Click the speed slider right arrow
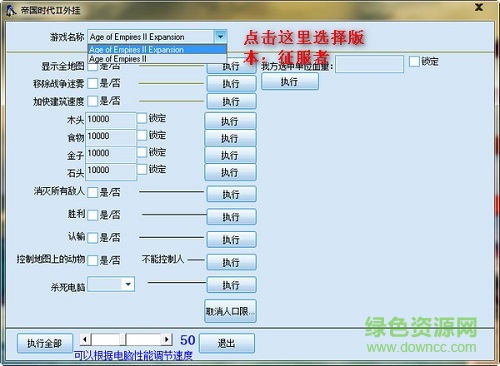This screenshot has width=500, height=366. coord(167,339)
